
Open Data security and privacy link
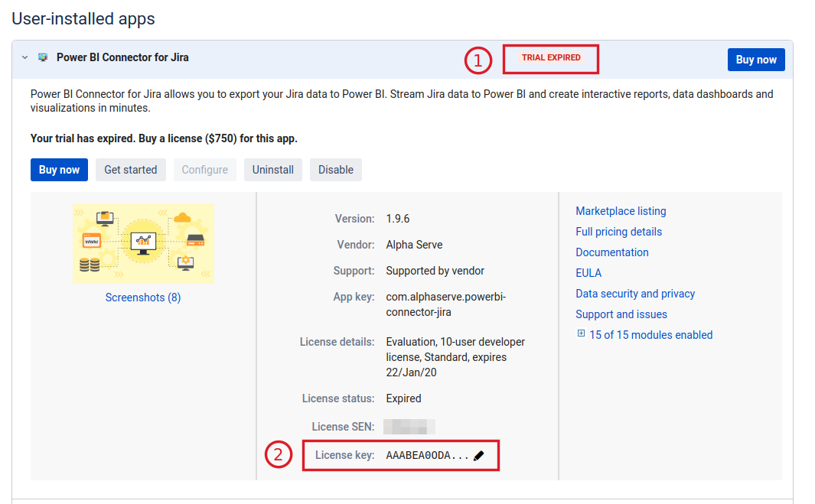click(635, 294)
